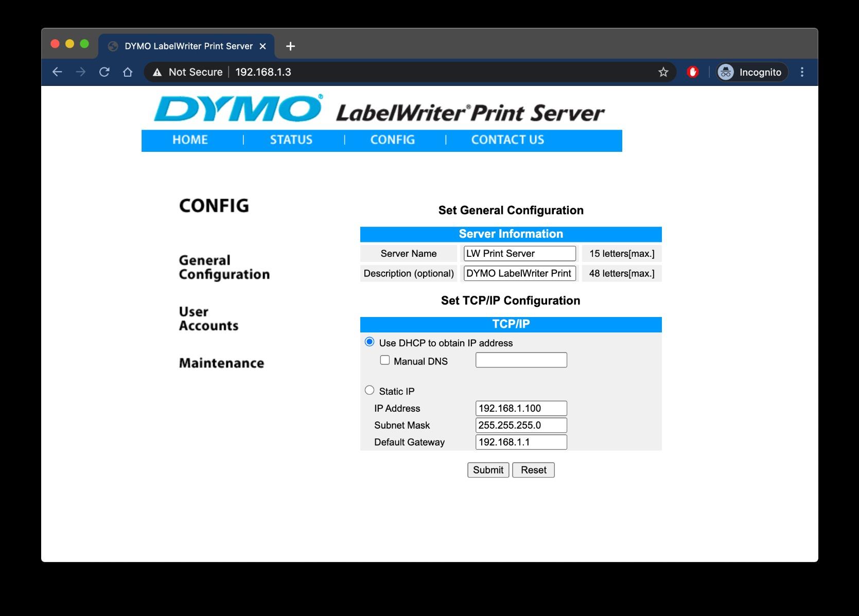Click the 'LabelWriter Print Server' banner text
This screenshot has height=616, width=859.
point(470,113)
